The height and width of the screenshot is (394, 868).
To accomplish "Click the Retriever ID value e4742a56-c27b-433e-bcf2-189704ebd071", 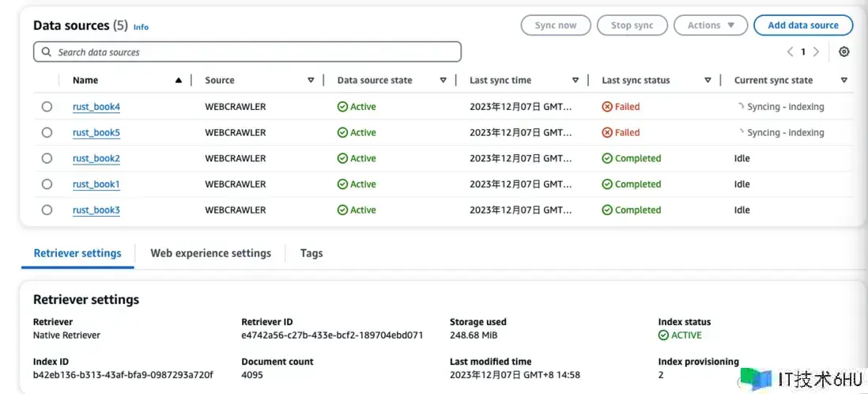I will (332, 335).
